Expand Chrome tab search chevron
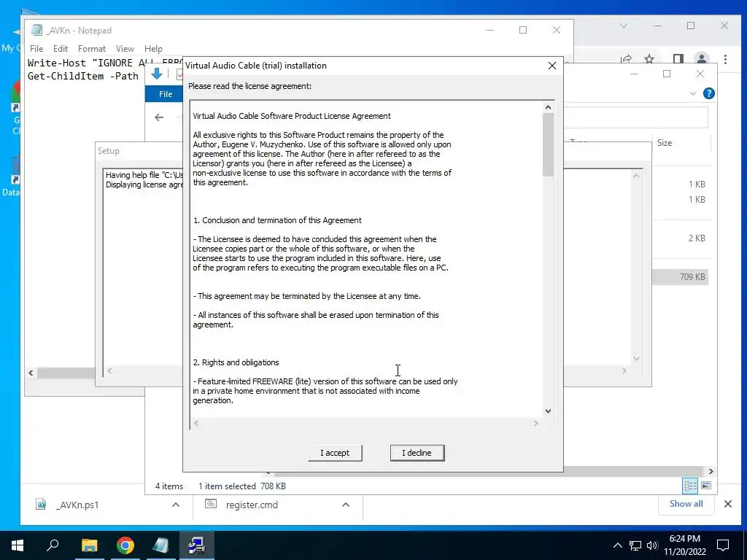The height and width of the screenshot is (560, 747). pos(624,26)
